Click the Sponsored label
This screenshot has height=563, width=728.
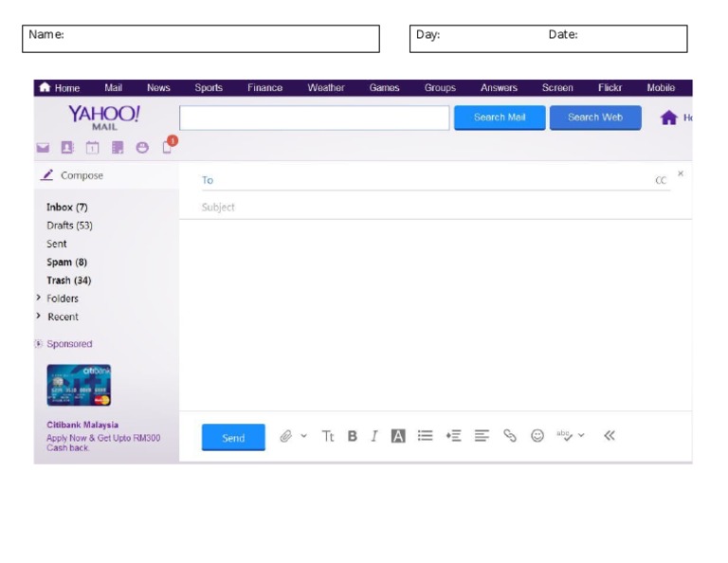69,344
